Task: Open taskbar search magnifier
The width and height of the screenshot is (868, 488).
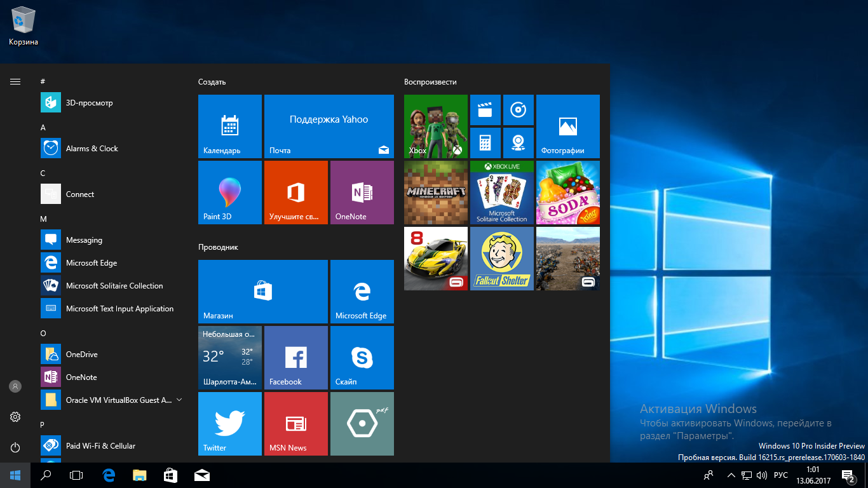Action: [x=46, y=475]
